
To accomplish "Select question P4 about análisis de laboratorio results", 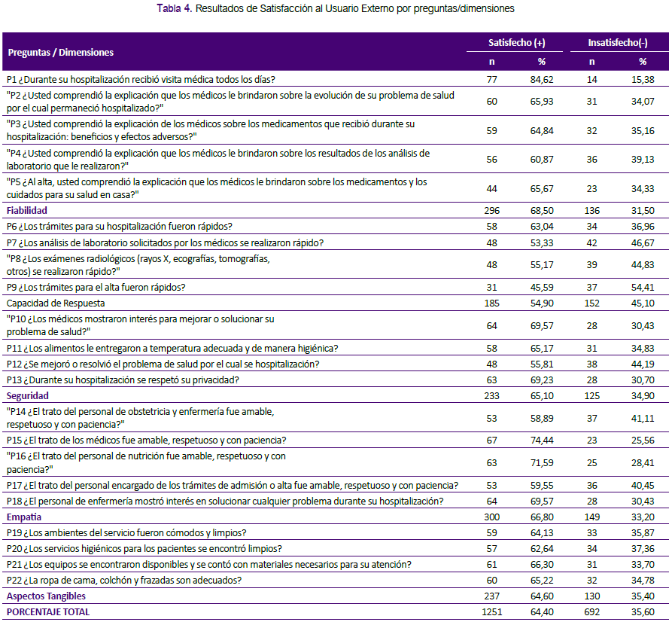I will [218, 160].
